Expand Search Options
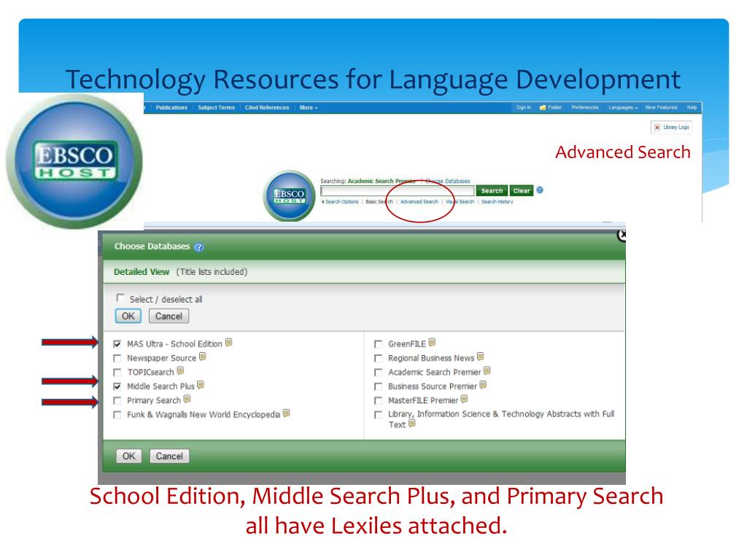 coord(340,202)
